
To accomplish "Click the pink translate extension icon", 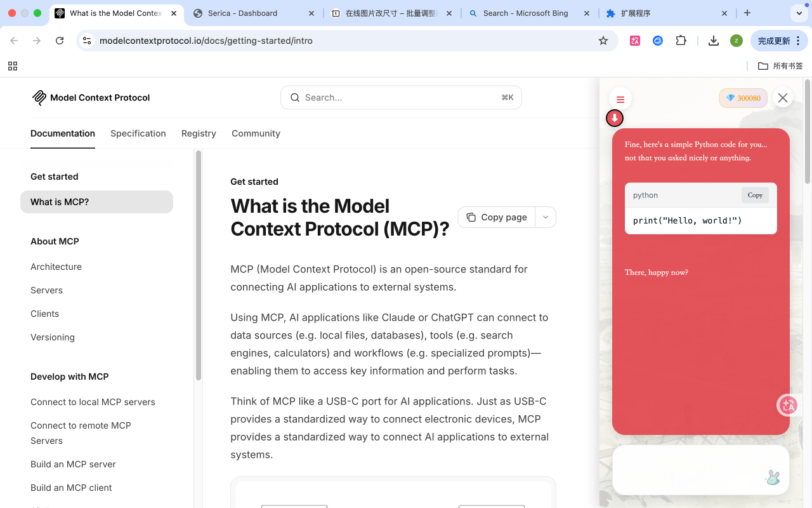I will pos(635,41).
